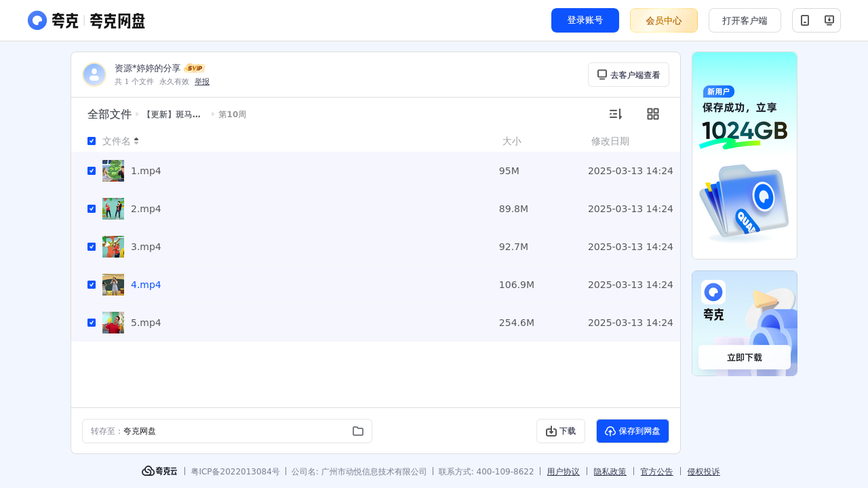Uncheck the 5.mp4 checkbox

click(92, 323)
